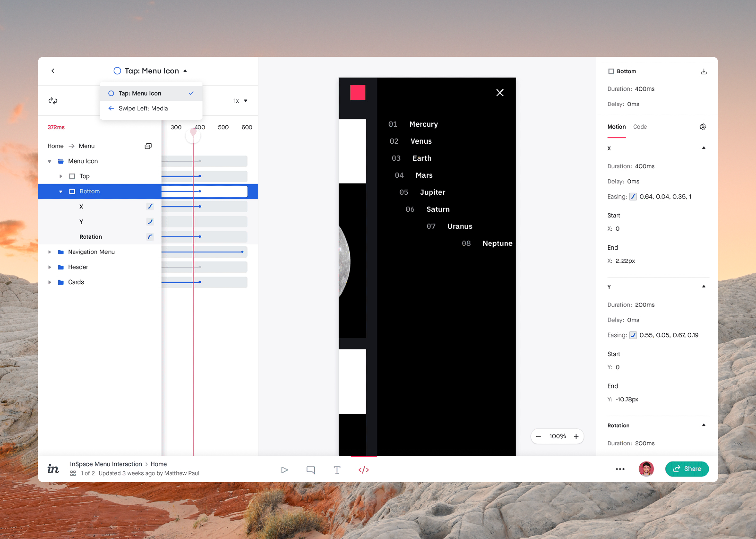Click the Cards timeline bar
Screen dimensions: 756x539
pos(204,282)
